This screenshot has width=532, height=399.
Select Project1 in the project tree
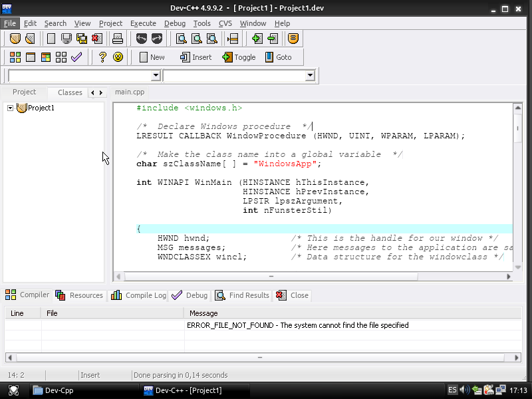point(41,108)
